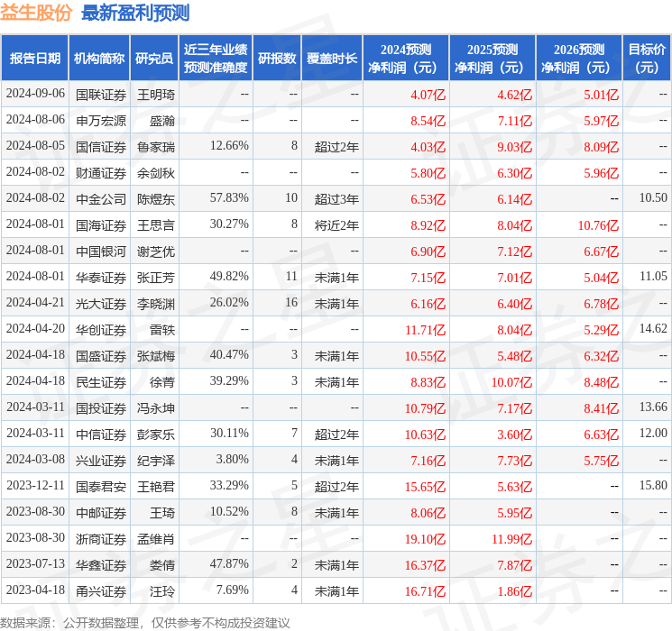Image resolution: width=672 pixels, height=631 pixels.
Task: Click the 19.10亿 forecast value
Action: 425,539
